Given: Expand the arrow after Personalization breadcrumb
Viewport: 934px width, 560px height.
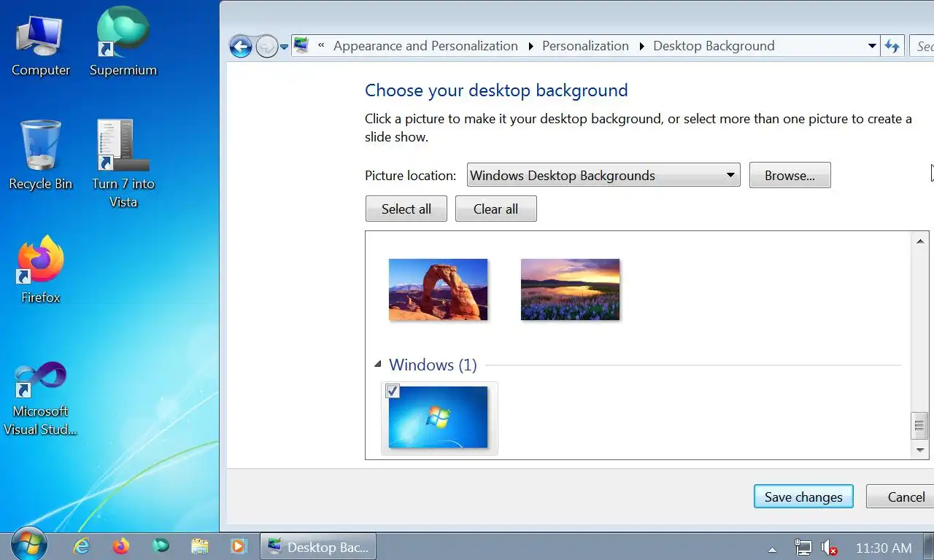Looking at the screenshot, I should (x=641, y=46).
